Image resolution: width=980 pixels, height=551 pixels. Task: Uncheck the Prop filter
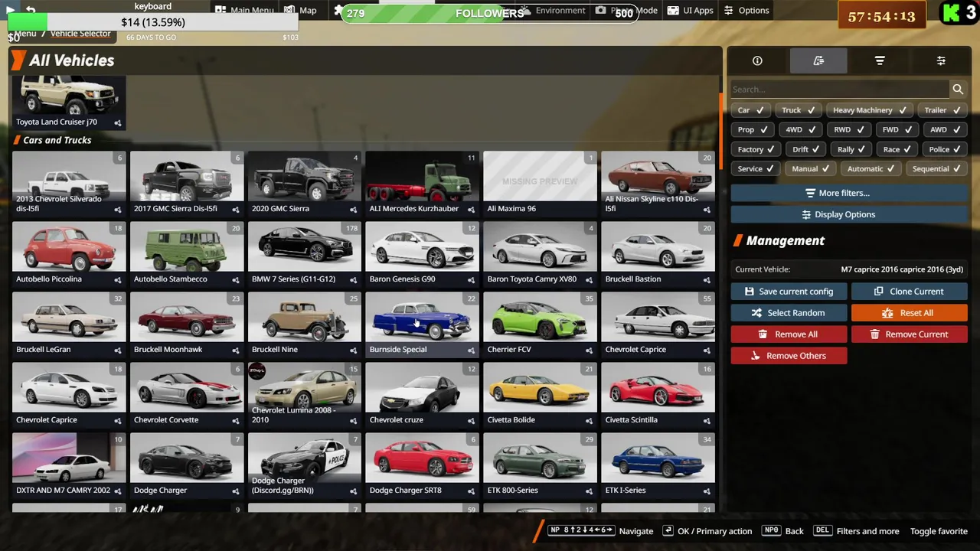tap(753, 130)
